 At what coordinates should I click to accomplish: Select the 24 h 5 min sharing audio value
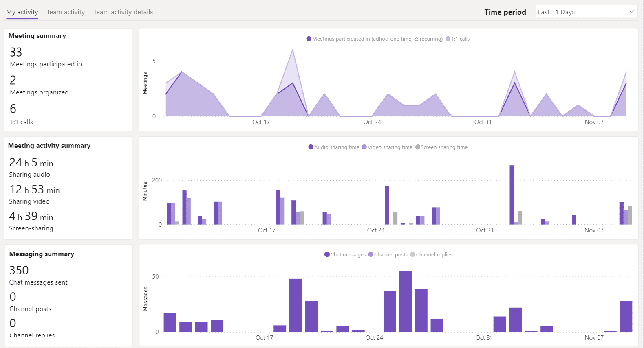[x=31, y=163]
